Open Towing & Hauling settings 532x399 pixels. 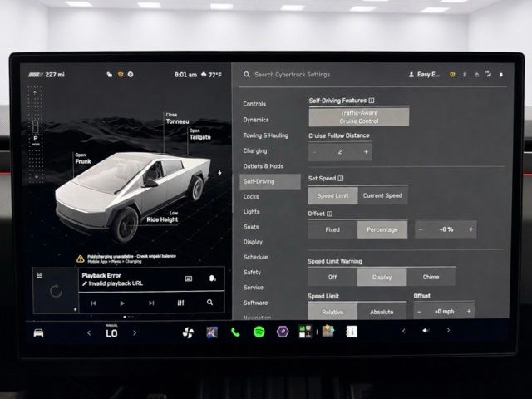266,135
